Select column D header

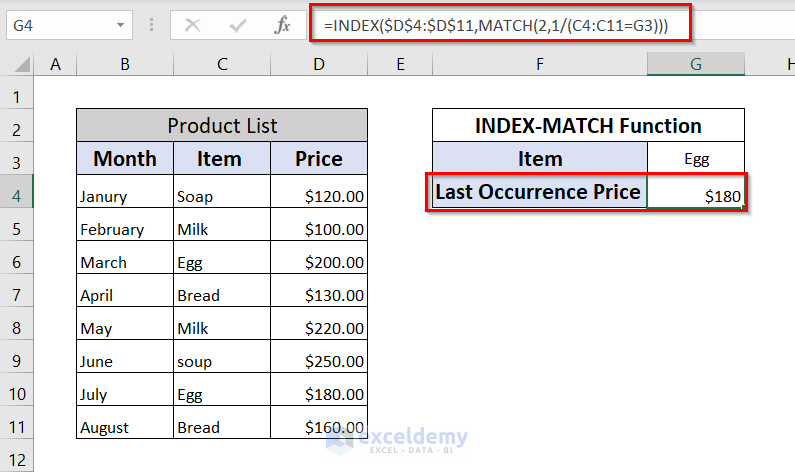click(318, 65)
